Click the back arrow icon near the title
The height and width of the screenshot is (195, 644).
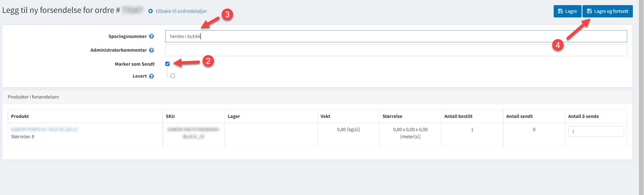[150, 11]
